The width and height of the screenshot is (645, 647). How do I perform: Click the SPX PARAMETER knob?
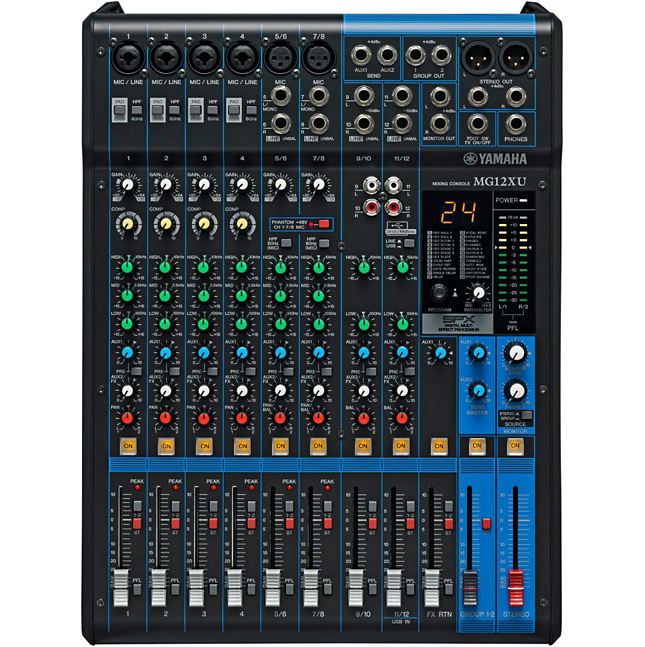click(478, 293)
